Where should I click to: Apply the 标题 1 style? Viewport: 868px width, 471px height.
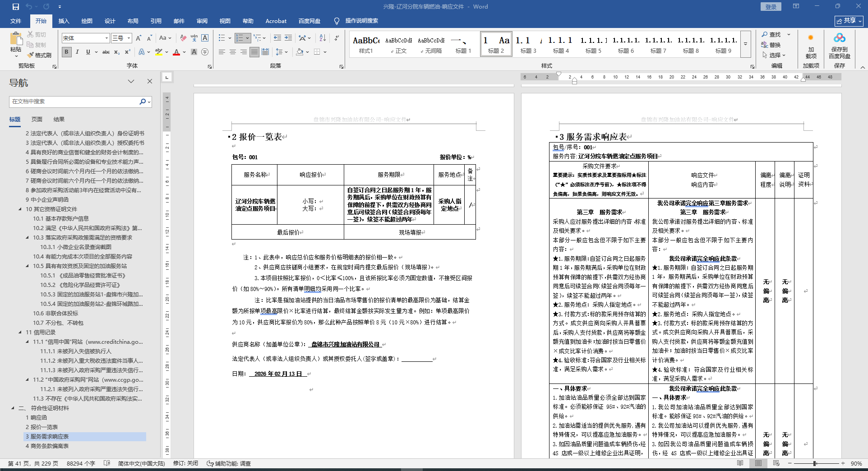(463, 44)
